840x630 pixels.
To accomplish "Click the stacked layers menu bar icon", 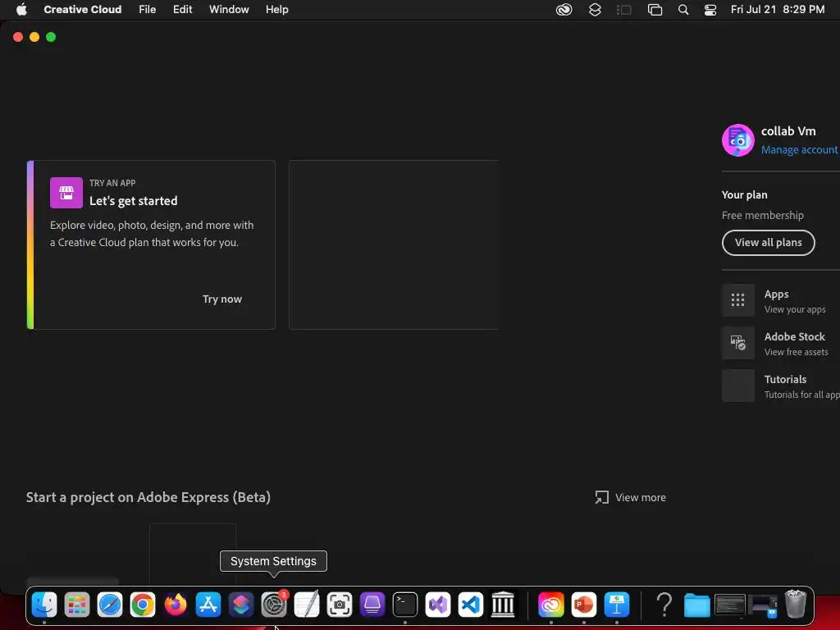I will click(x=595, y=10).
